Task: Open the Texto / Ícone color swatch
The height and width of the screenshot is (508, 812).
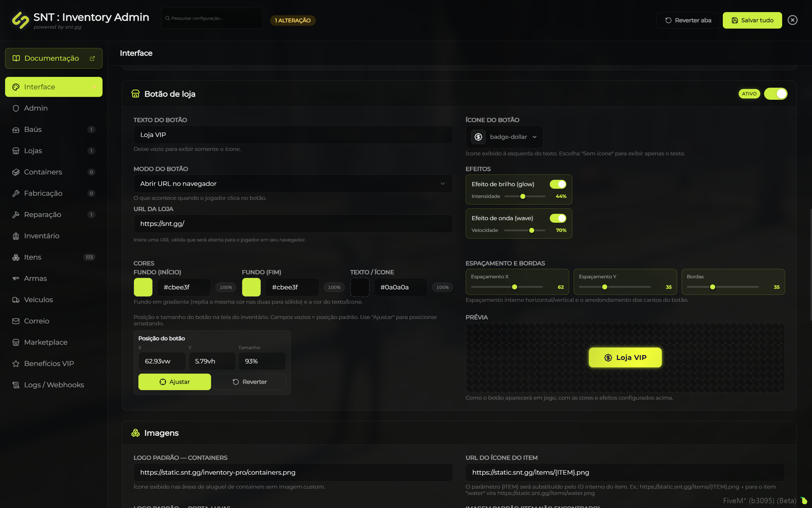Action: 360,287
